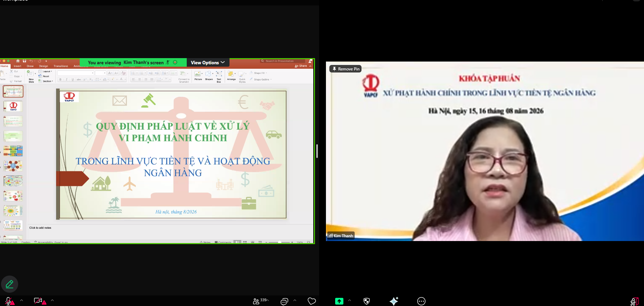
Task: Click the notes area 'Click to add notes'
Action: click(x=40, y=228)
